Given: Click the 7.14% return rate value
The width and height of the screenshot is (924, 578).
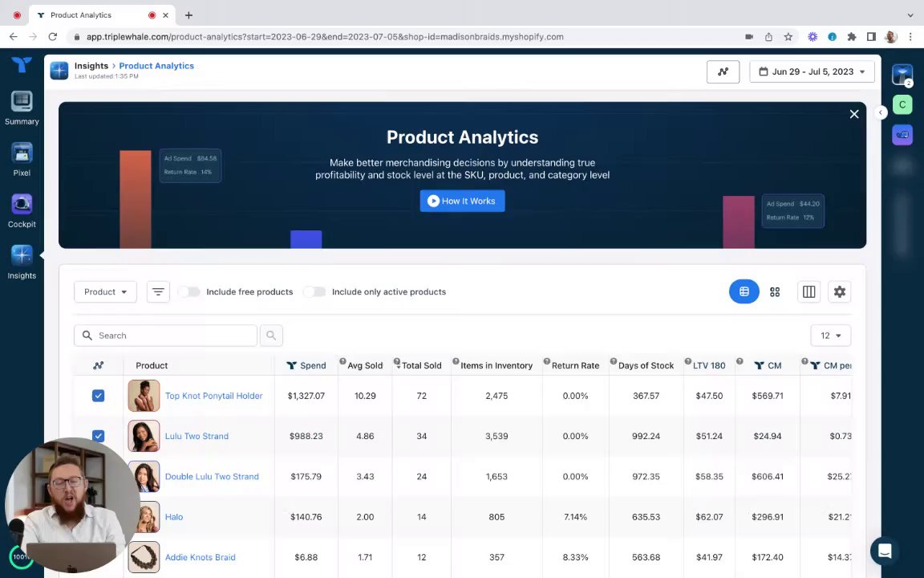Looking at the screenshot, I should pyautogui.click(x=575, y=517).
